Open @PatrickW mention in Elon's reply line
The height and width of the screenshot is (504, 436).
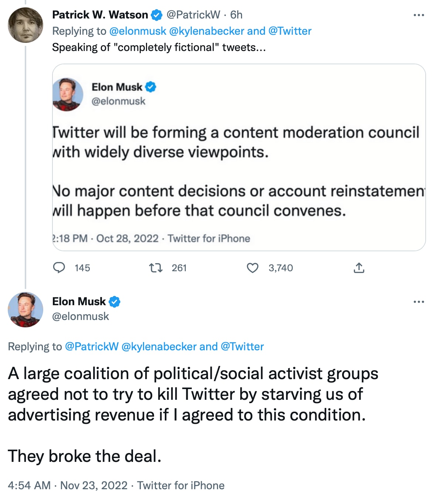[x=92, y=347]
